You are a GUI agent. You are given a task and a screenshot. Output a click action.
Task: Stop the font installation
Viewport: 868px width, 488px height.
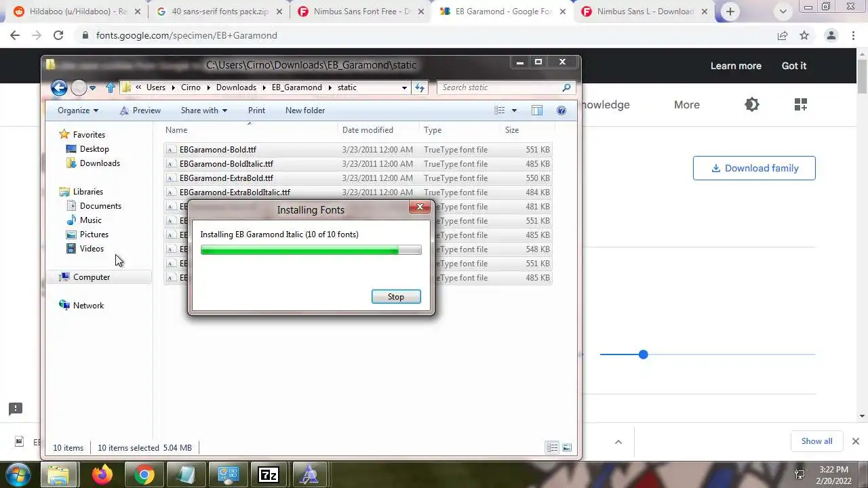pyautogui.click(x=396, y=297)
